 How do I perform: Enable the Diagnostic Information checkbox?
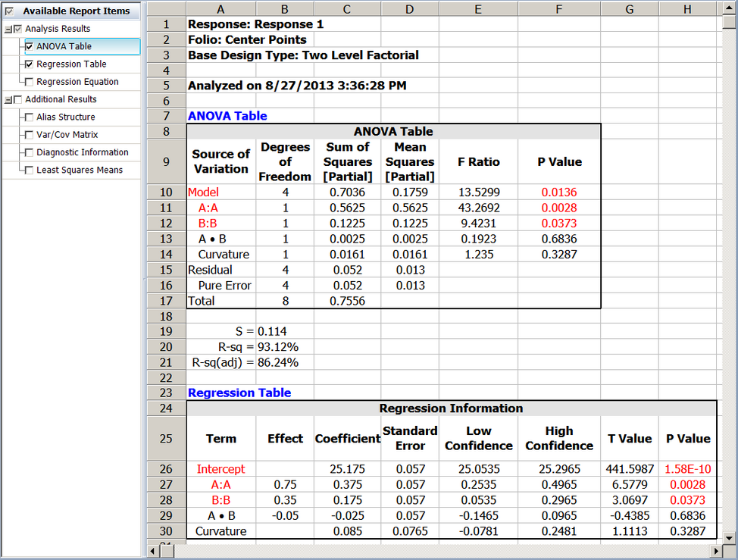pos(30,152)
